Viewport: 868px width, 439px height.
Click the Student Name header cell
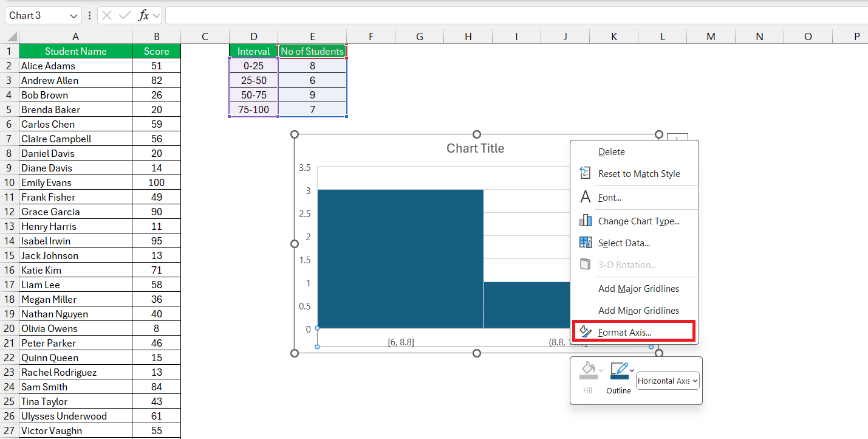tap(75, 51)
